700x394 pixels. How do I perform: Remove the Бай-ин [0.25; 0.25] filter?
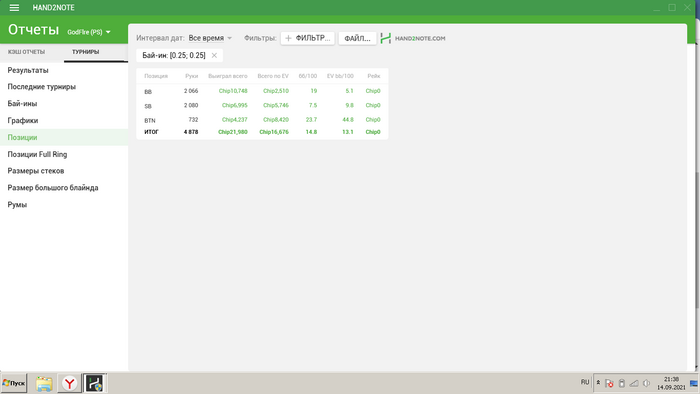(214, 55)
